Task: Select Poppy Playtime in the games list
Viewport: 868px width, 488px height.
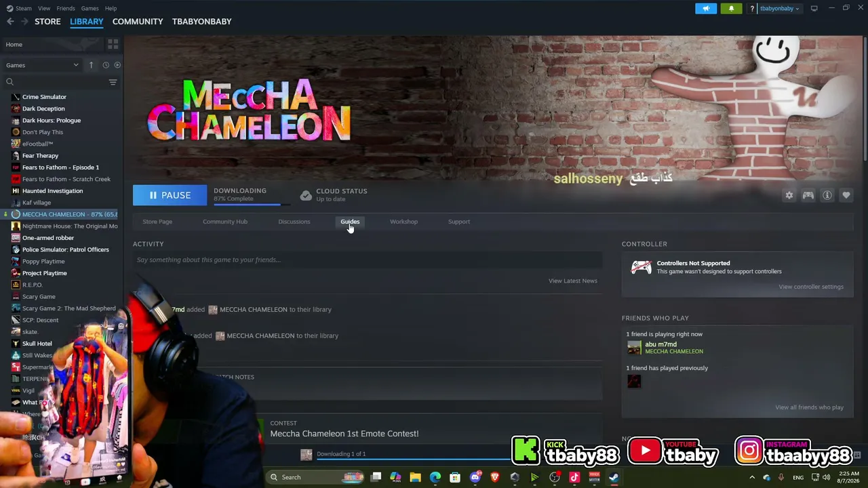Action: (x=43, y=262)
